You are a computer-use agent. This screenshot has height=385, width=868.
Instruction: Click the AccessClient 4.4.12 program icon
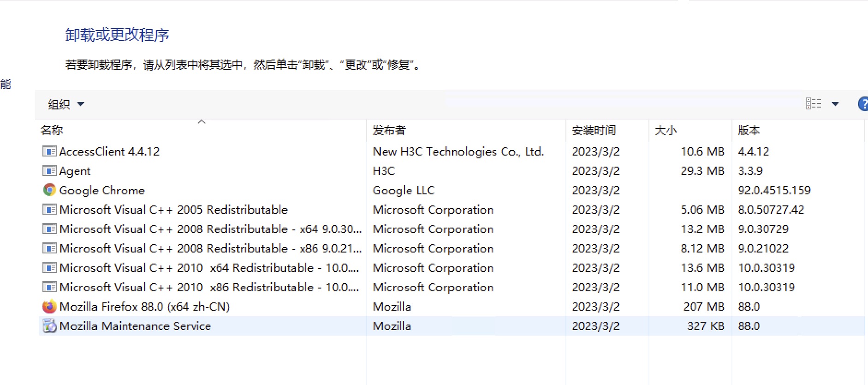49,151
